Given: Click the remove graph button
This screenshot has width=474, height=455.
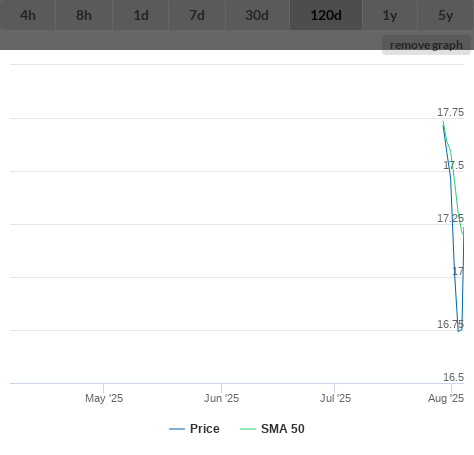Looking at the screenshot, I should click(426, 45).
